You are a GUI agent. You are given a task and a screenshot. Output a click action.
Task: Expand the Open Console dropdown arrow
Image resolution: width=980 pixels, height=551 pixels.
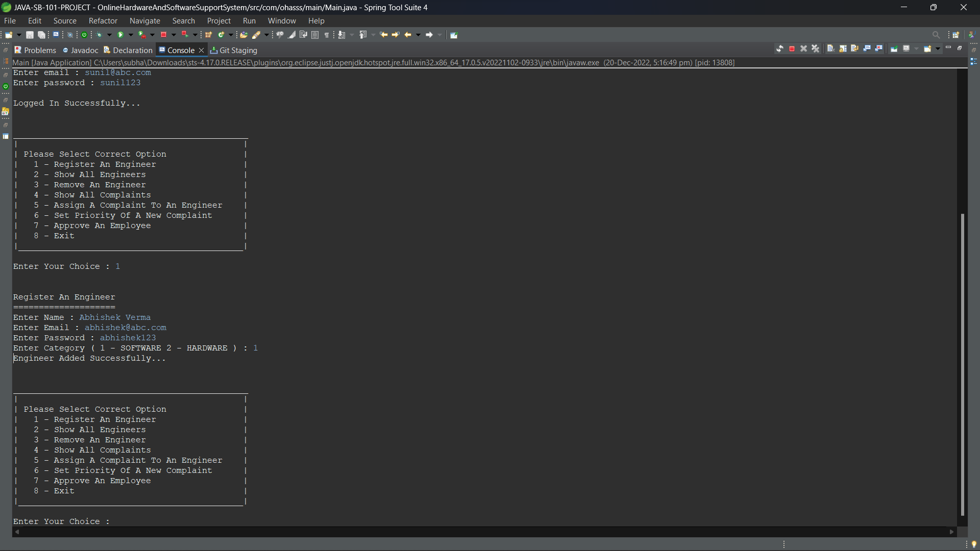click(x=938, y=49)
